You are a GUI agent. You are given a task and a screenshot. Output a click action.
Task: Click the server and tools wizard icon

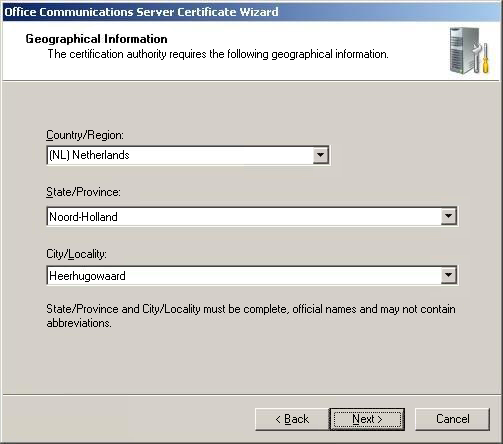point(469,51)
